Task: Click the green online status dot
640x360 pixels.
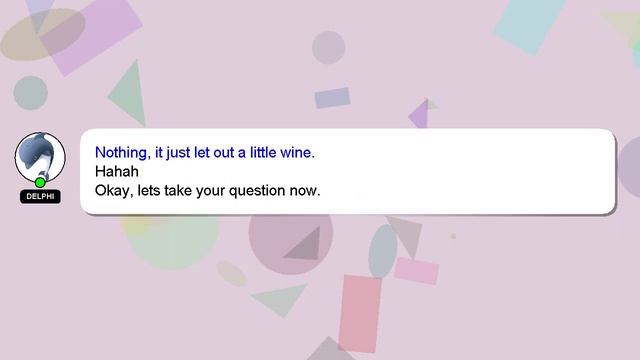Action: pyautogui.click(x=40, y=182)
